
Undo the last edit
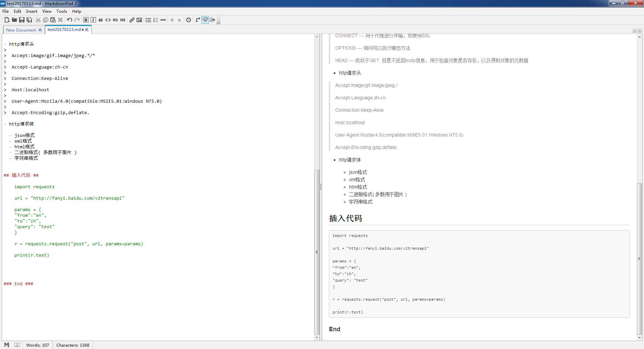(x=69, y=20)
